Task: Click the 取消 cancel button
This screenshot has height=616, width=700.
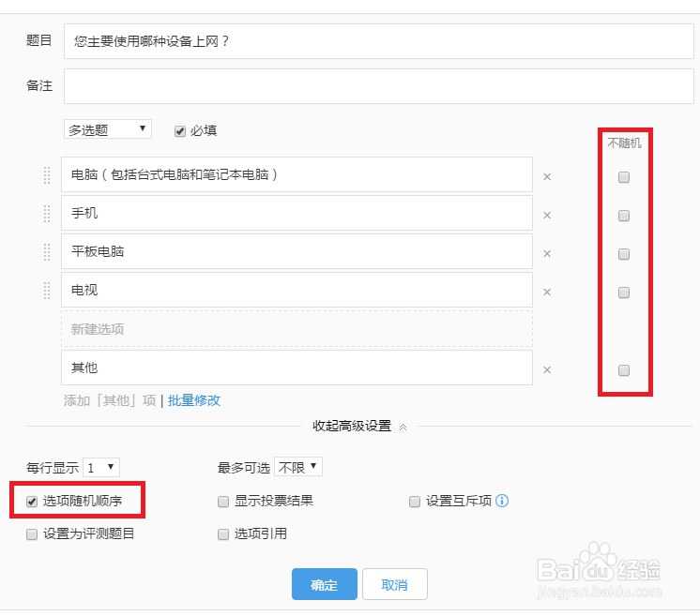Action: (x=395, y=584)
